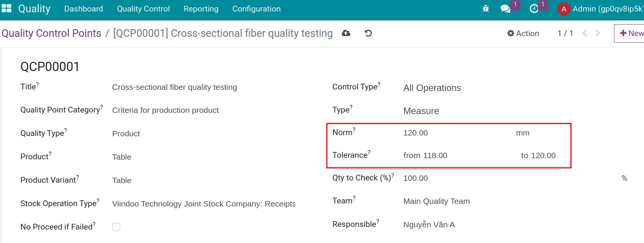
Task: Click the Admin user avatar
Action: click(563, 9)
